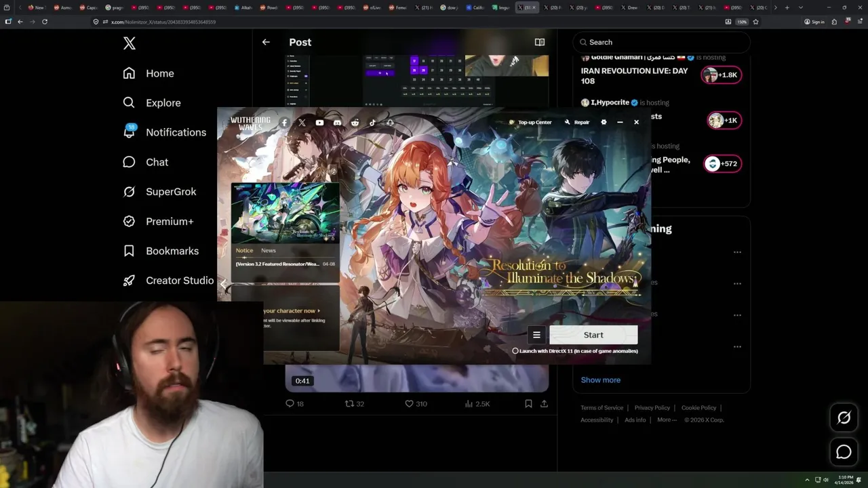Reply to the post (18 comments)
This screenshot has width=868, height=488.
294,403
